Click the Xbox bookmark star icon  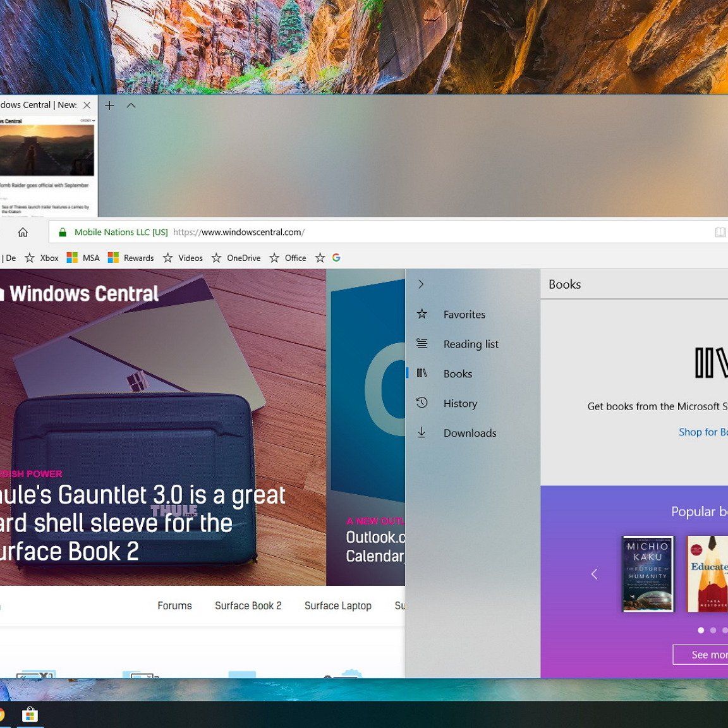[30, 258]
